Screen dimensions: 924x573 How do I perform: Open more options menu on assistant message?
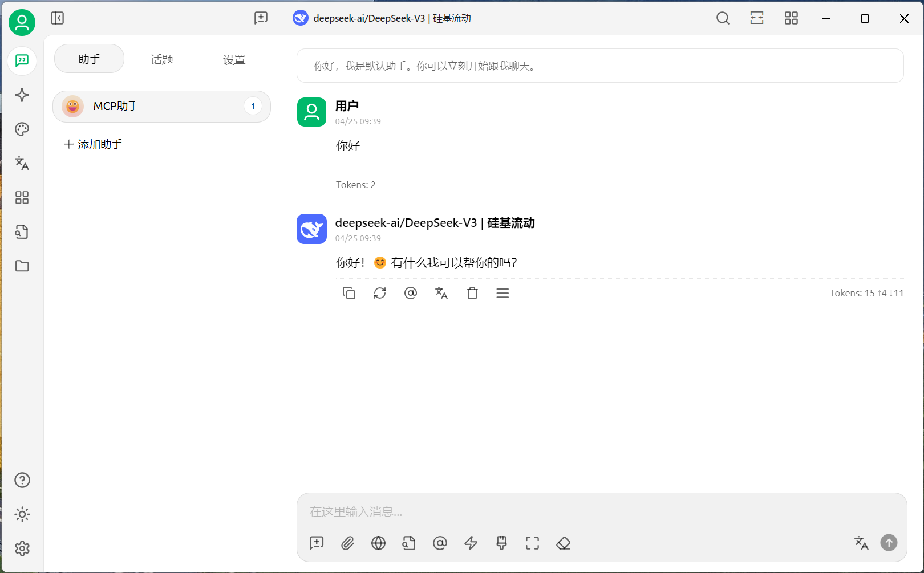coord(502,293)
